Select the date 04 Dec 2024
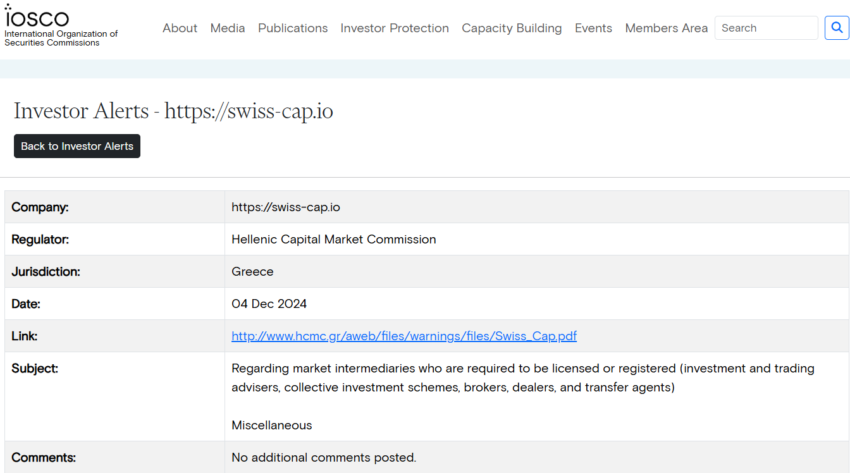 (x=269, y=304)
